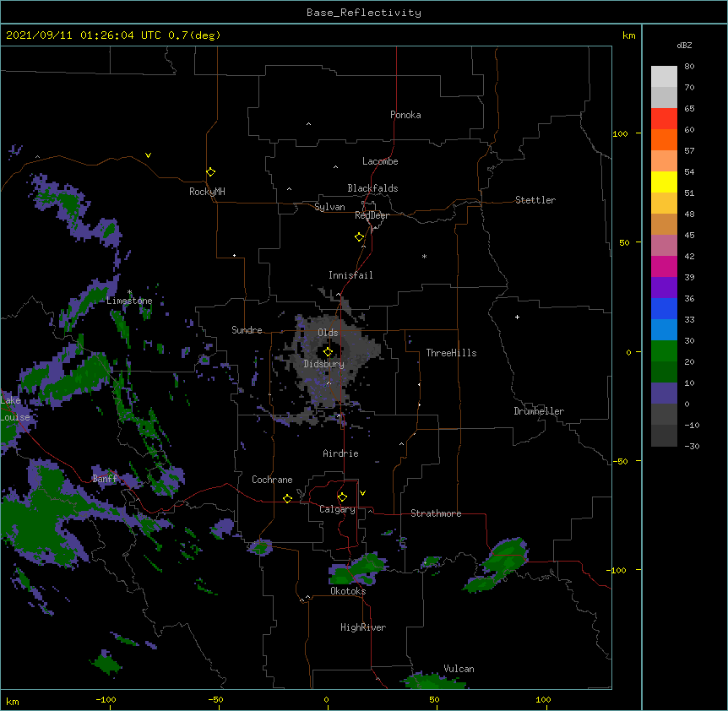Screen dimensions: 728x711
Task: Select the Ponoka town label
Action: [x=405, y=115]
